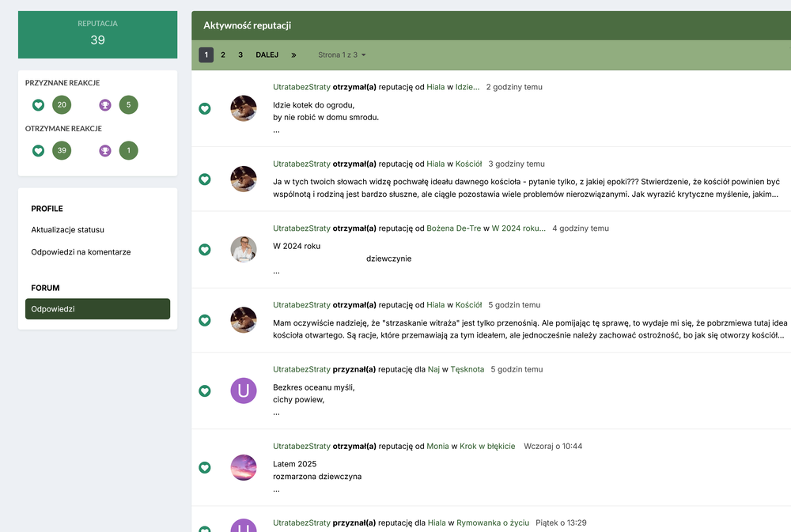
Task: Open Odpowiedzi na komentarze menu item
Action: click(x=81, y=252)
